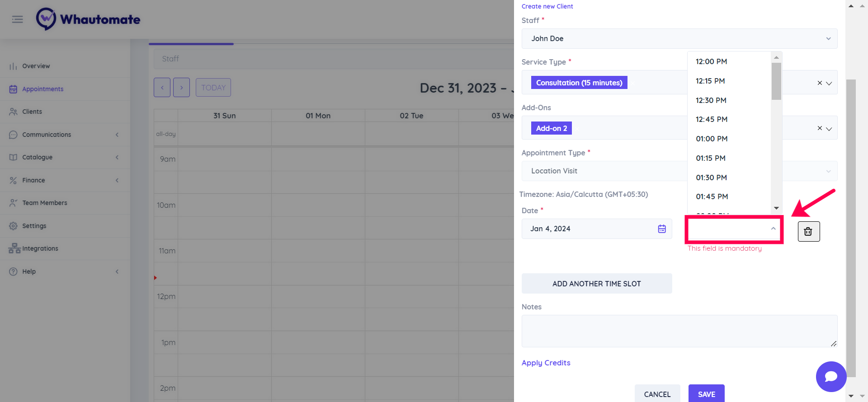
Task: Click the time list scrollbar thumb
Action: pos(776,81)
